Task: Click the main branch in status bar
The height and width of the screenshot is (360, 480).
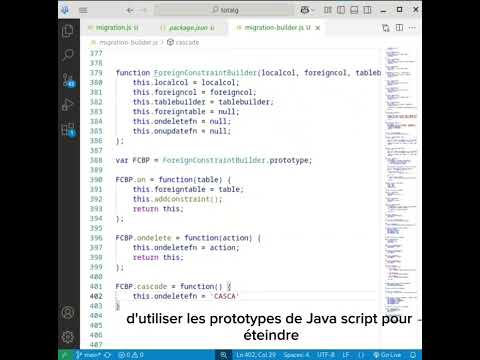Action: click(x=88, y=355)
